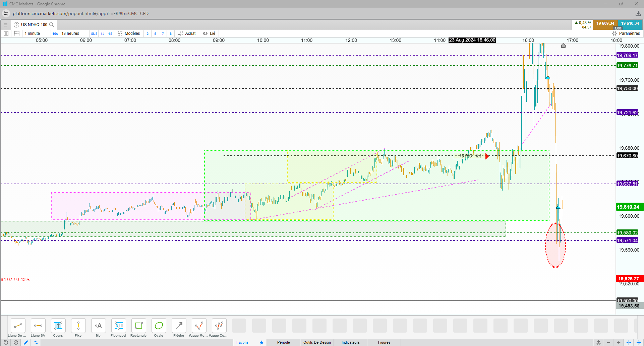Activate the Nb text annotation tool
This screenshot has height=346, width=644.
coord(98,328)
